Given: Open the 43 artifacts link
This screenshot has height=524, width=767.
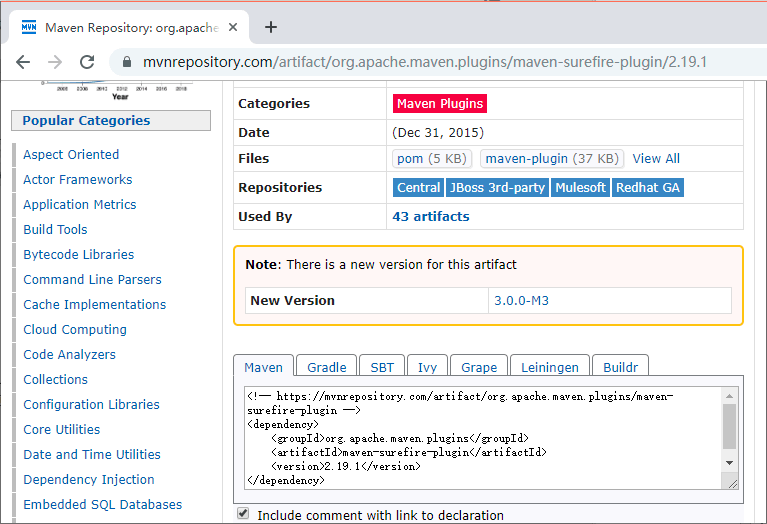Looking at the screenshot, I should pos(430,216).
